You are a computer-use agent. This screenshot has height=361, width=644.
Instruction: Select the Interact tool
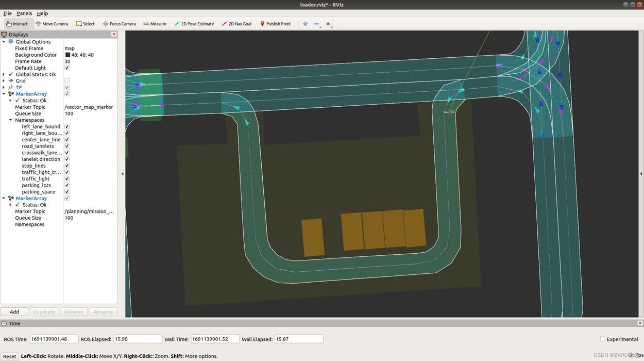tap(18, 24)
